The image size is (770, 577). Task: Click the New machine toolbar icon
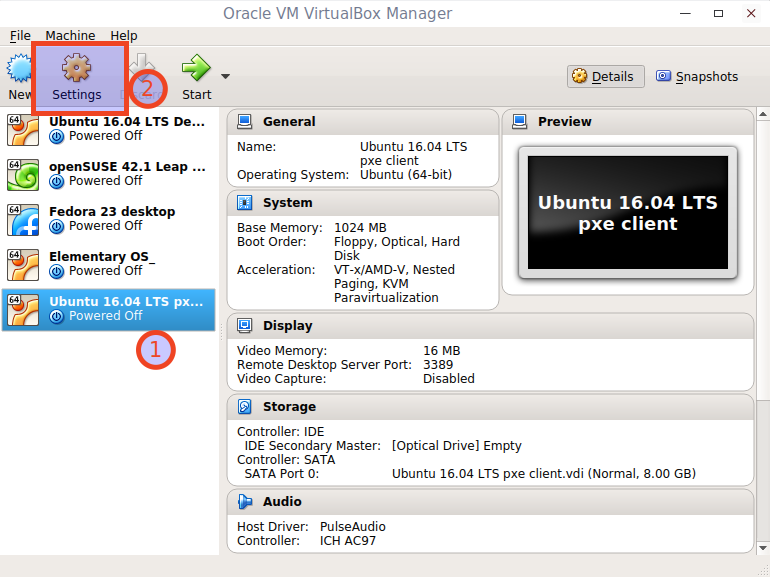tap(19, 68)
